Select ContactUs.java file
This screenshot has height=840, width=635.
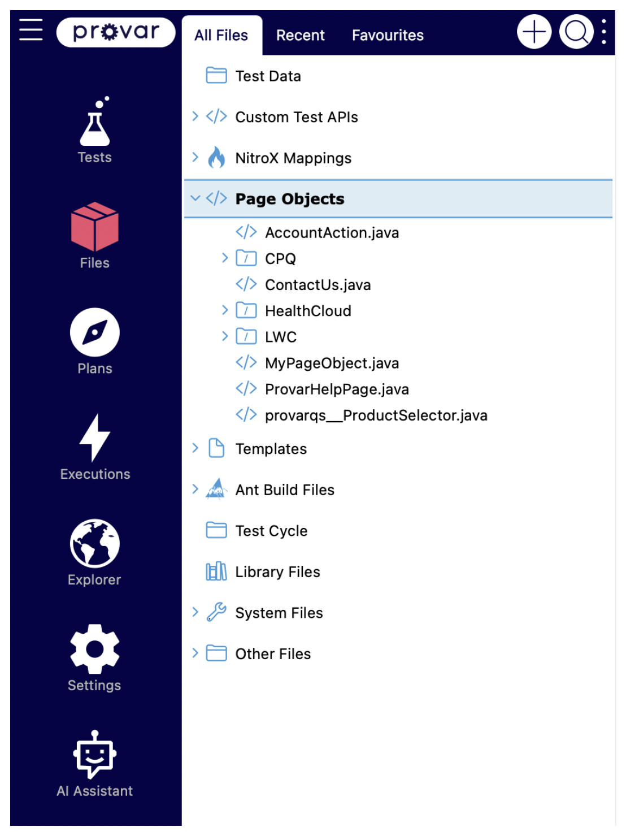coord(318,284)
